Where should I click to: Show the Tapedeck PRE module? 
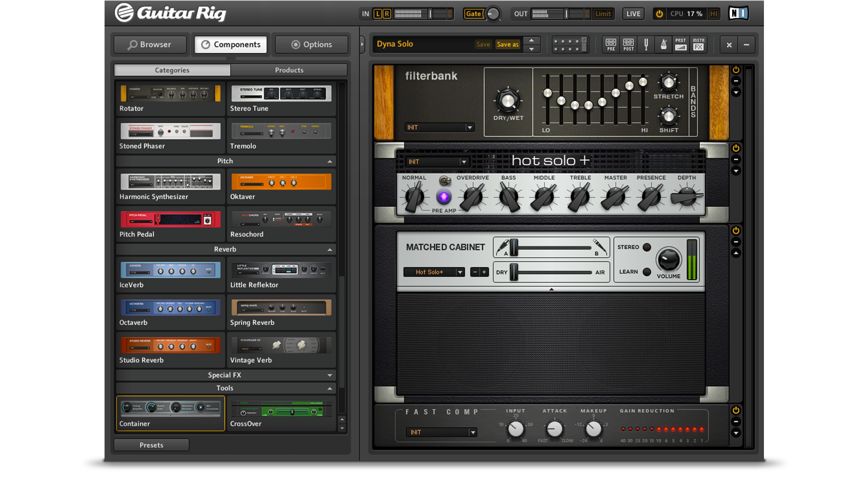610,44
